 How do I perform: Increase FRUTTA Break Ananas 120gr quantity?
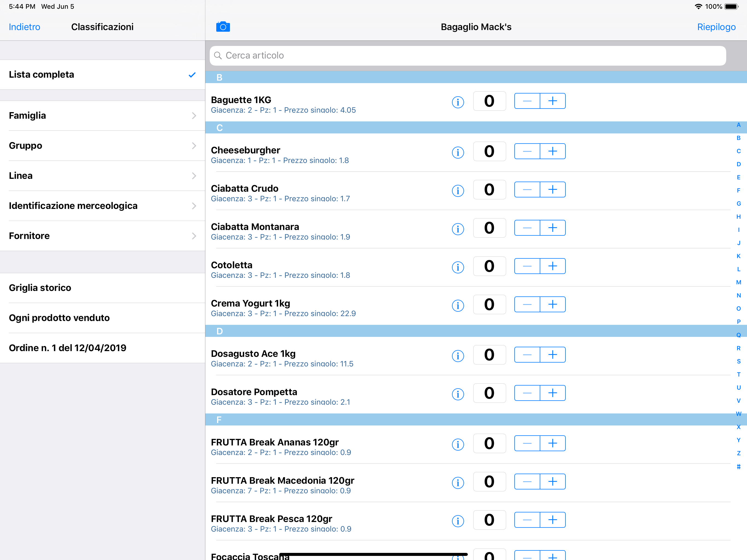click(553, 443)
